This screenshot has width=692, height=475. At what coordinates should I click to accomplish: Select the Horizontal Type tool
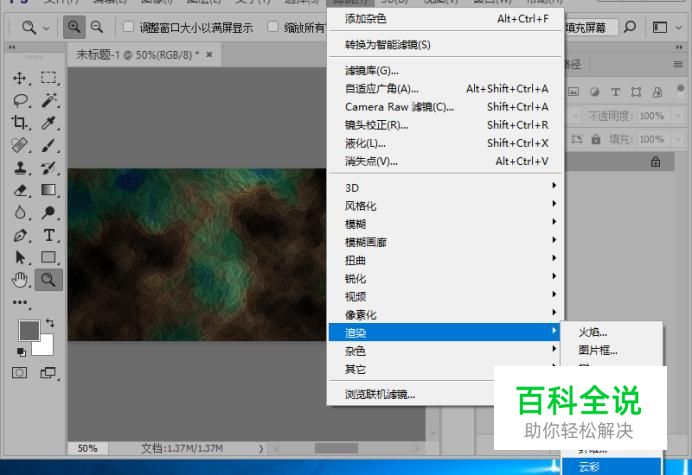click(x=49, y=235)
